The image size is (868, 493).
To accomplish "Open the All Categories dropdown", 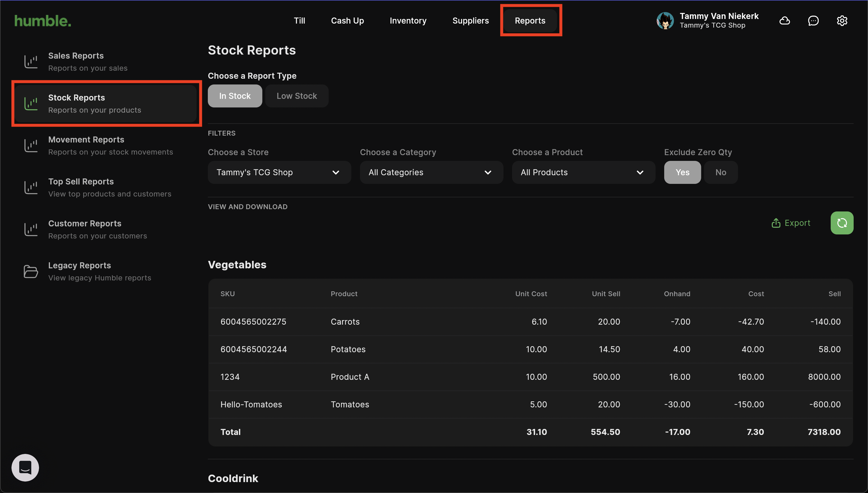I will coord(431,172).
